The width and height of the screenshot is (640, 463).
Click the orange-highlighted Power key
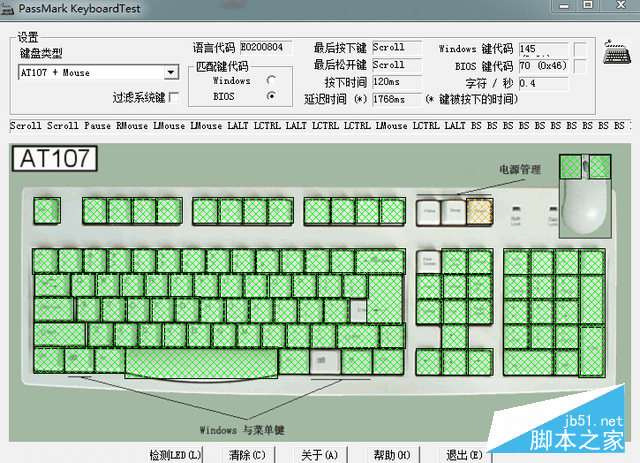(480, 211)
